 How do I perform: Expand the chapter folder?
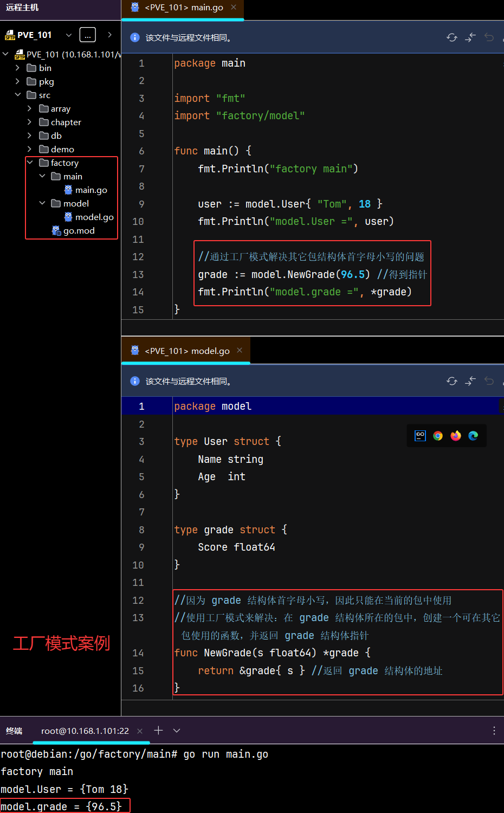click(29, 122)
